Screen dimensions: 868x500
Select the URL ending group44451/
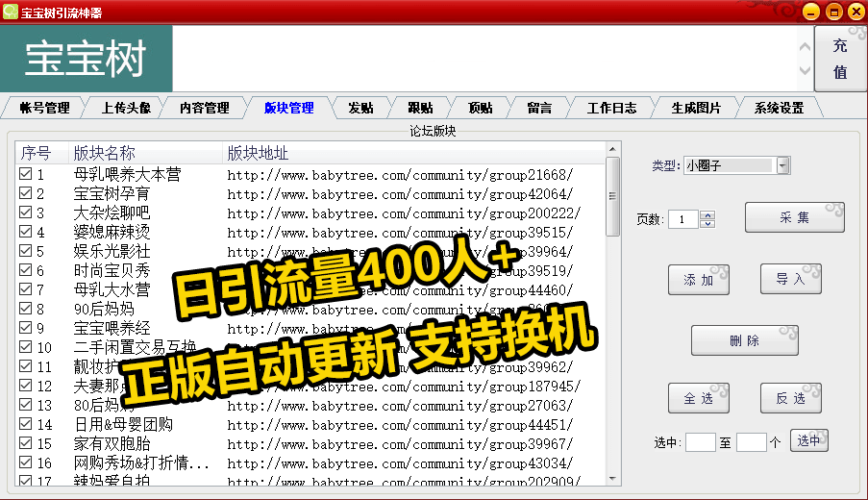point(400,425)
